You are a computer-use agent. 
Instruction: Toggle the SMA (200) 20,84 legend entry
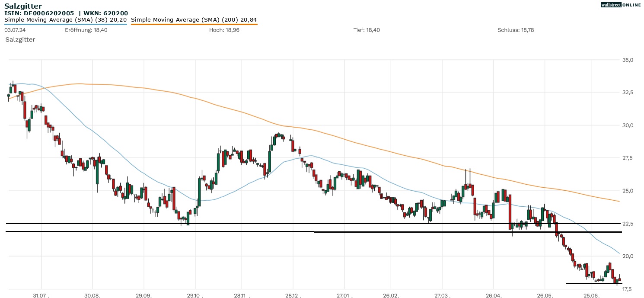tap(194, 19)
